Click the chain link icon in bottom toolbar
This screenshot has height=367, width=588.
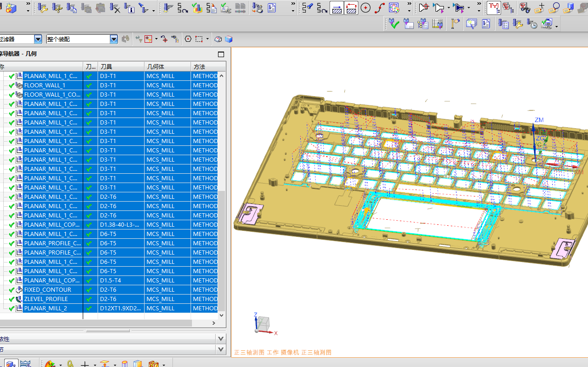[70, 363]
